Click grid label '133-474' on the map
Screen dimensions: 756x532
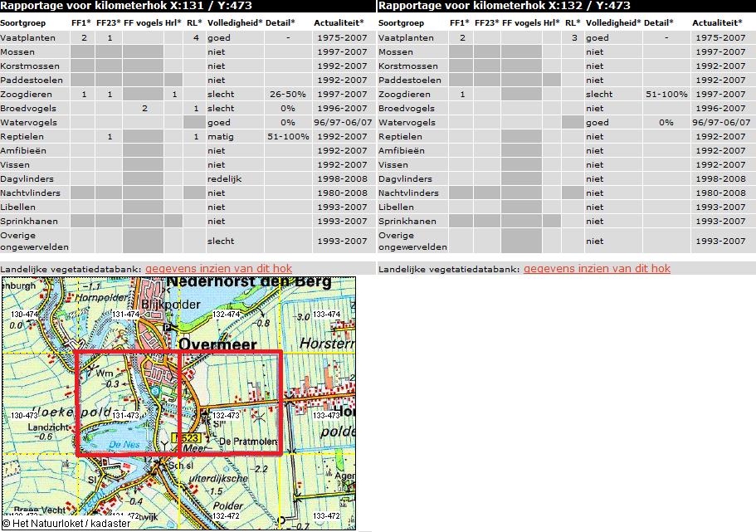click(x=326, y=314)
